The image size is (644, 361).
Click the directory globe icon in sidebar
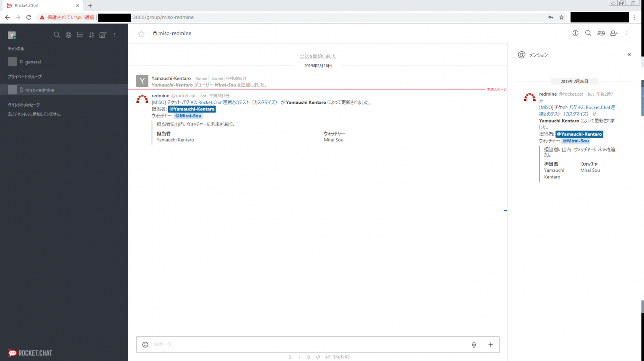click(68, 35)
